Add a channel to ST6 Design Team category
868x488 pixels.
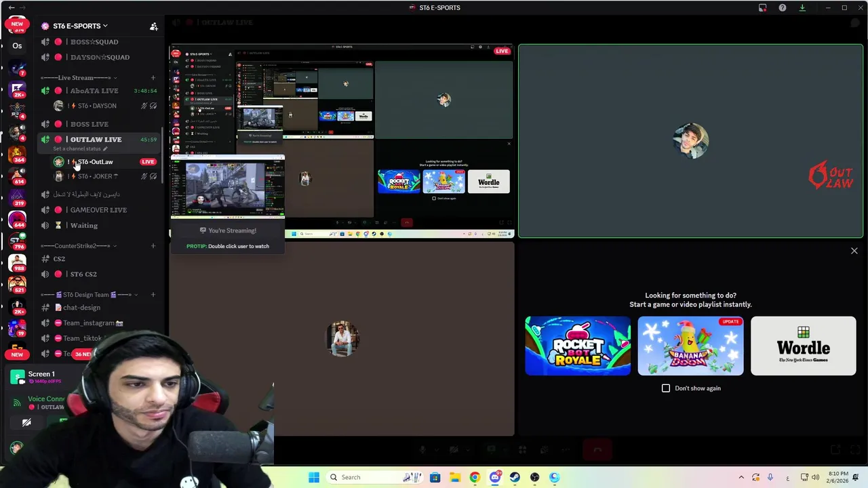(x=153, y=294)
